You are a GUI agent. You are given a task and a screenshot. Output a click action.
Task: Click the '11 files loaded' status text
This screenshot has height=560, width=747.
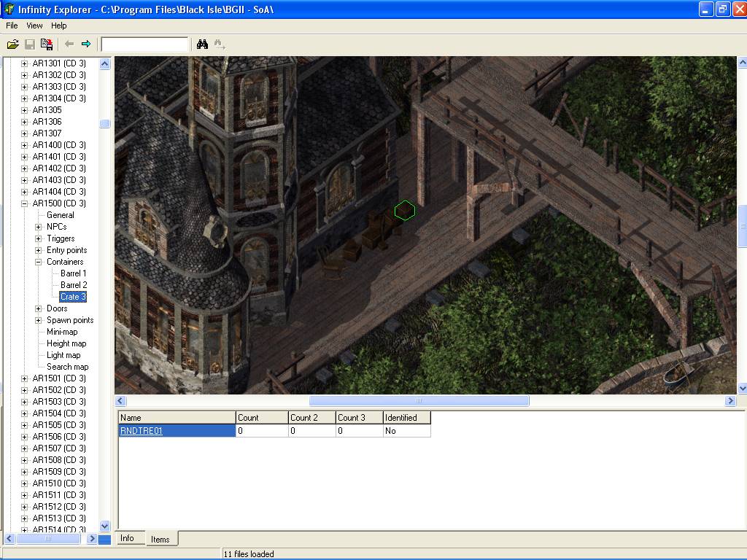tap(249, 554)
